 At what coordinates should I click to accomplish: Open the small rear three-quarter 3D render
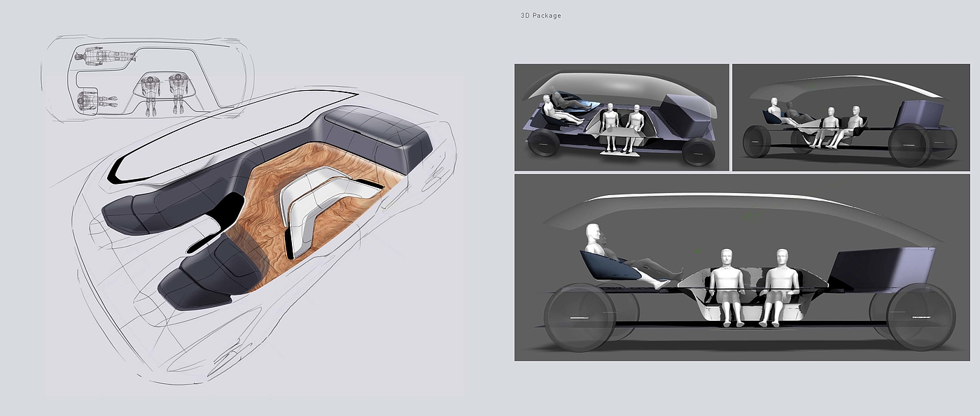850,117
